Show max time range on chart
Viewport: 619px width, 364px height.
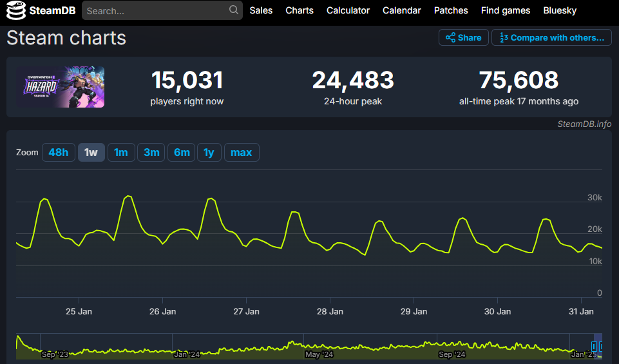tap(242, 153)
